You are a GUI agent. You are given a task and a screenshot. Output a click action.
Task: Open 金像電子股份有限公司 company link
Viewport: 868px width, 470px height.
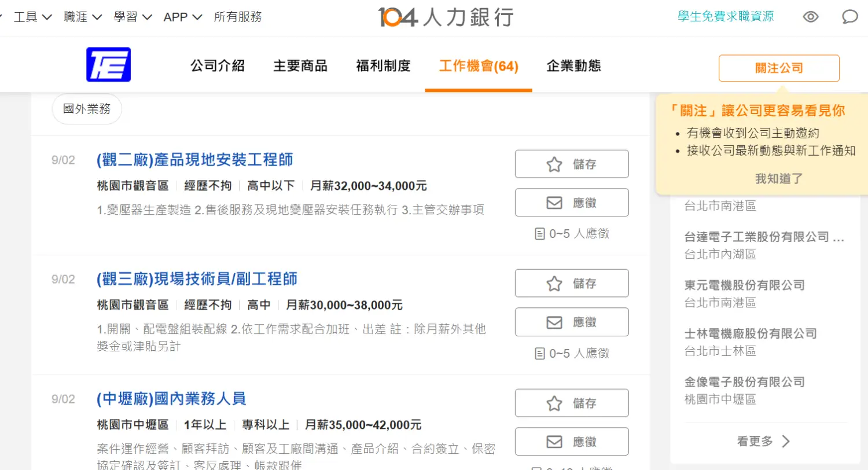point(745,382)
